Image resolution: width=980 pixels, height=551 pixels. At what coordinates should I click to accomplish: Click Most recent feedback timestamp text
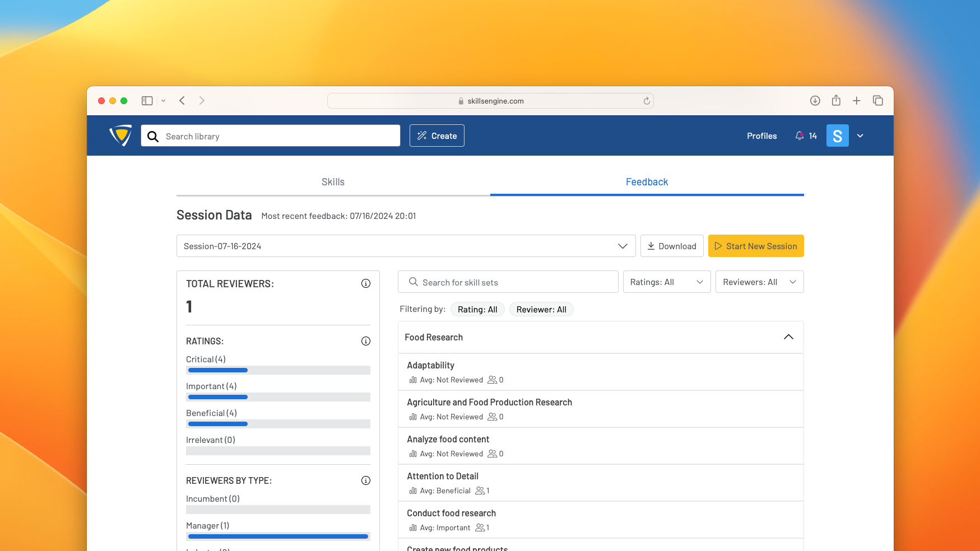[338, 216]
